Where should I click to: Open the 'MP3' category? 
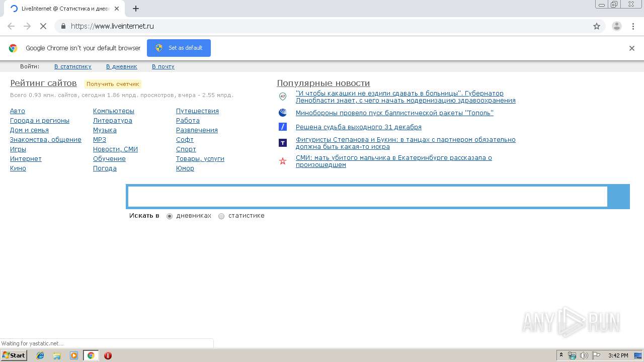click(100, 140)
